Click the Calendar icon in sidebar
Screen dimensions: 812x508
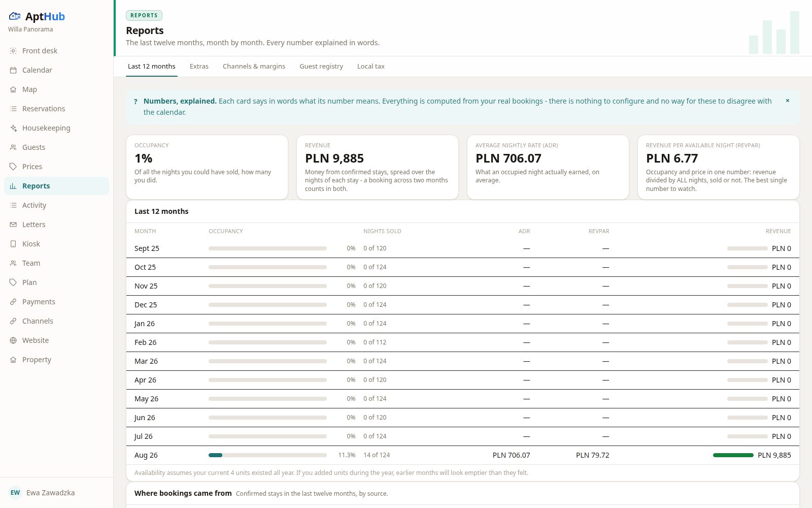coord(13,70)
